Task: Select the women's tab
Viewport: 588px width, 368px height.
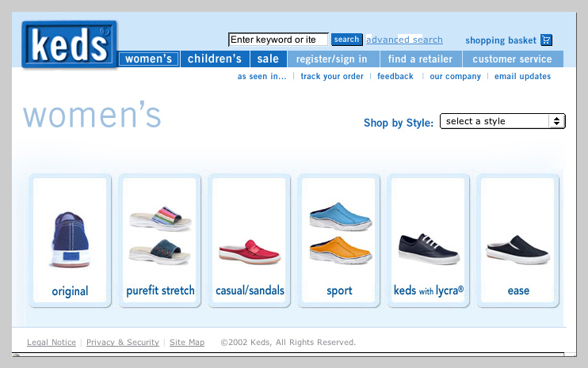Action: click(x=148, y=59)
